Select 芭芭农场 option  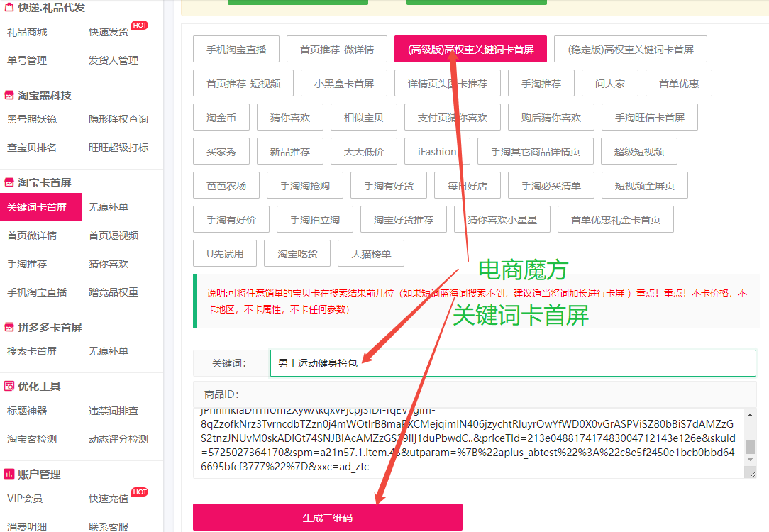(x=226, y=185)
